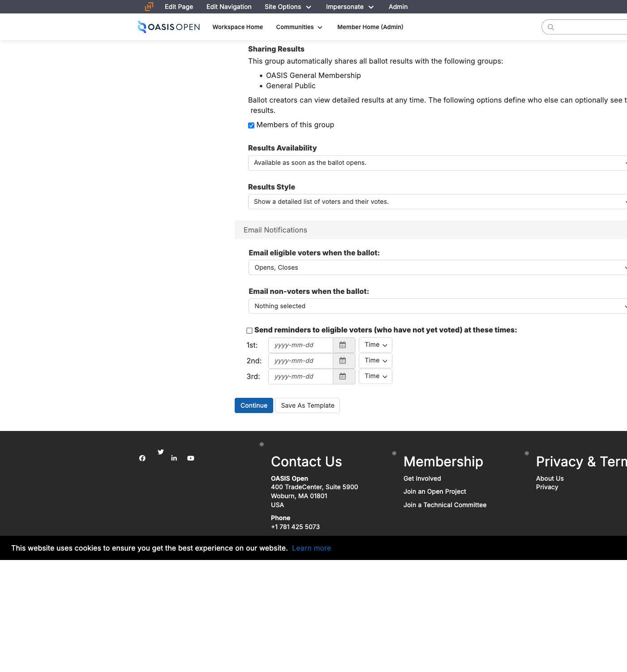The height and width of the screenshot is (672, 627).
Task: Open Learn more cookie link
Action: point(311,548)
